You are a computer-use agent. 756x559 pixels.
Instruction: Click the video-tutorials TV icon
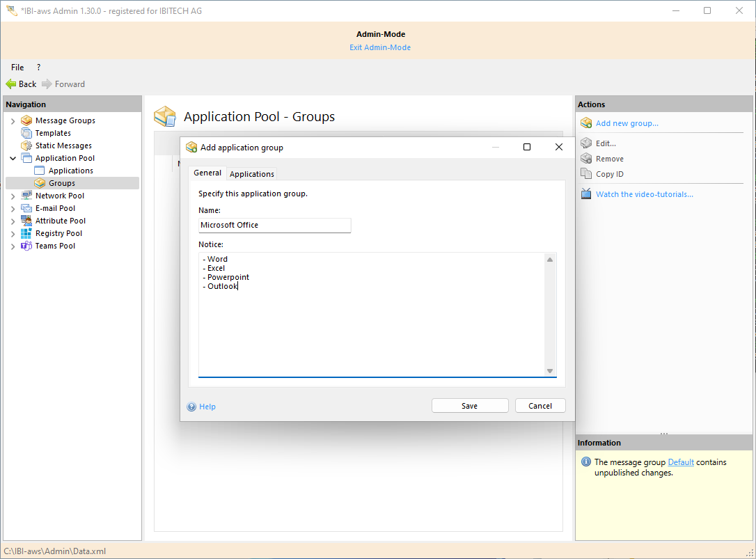pos(586,194)
